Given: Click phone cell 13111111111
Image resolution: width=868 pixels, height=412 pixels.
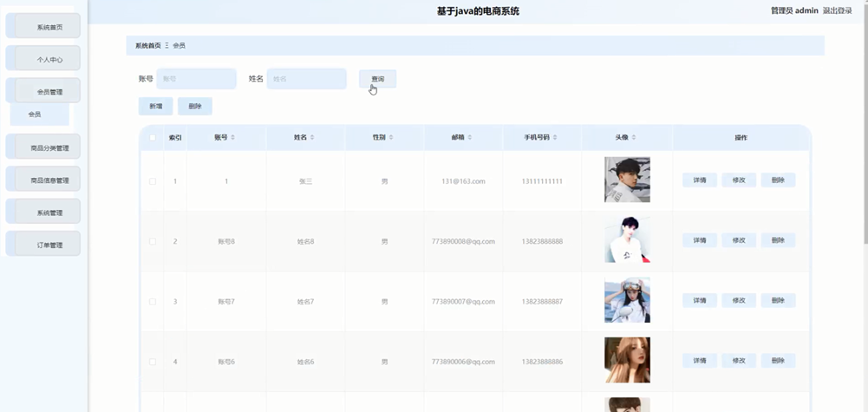Looking at the screenshot, I should click(x=543, y=181).
